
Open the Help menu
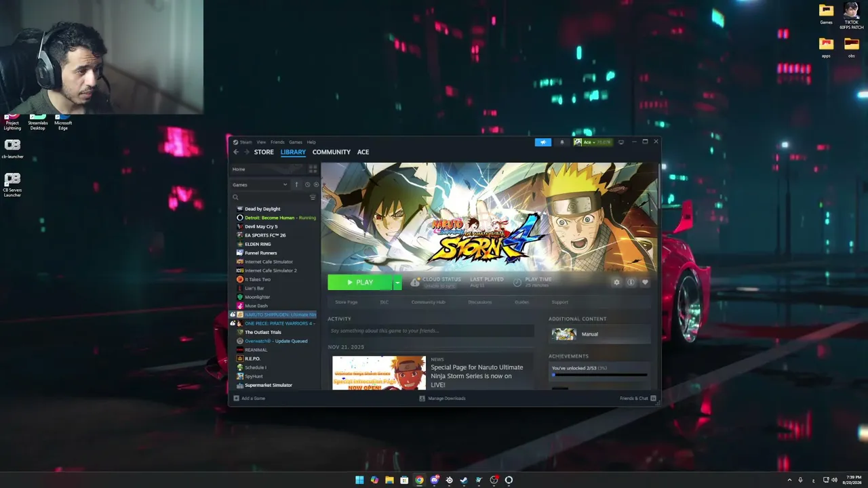pos(311,142)
